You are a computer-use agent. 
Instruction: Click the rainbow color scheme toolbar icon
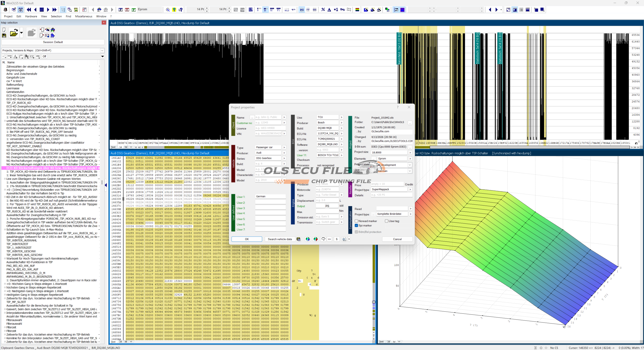click(357, 10)
